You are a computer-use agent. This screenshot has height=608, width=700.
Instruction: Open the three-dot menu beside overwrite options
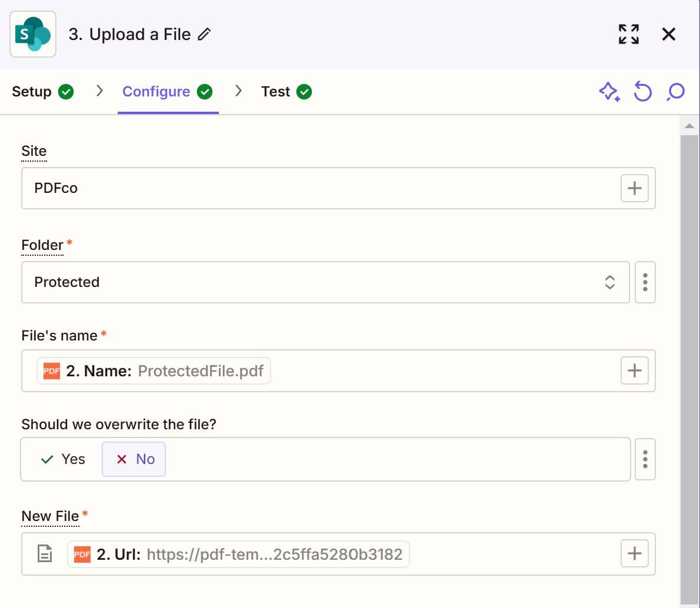[x=645, y=459]
